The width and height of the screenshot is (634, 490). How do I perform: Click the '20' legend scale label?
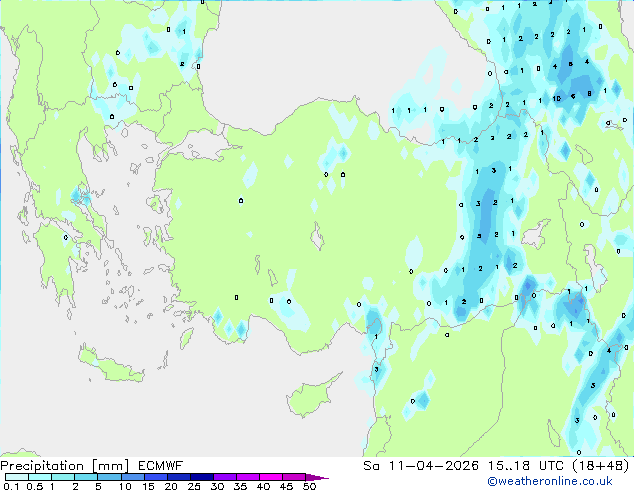[x=171, y=486]
